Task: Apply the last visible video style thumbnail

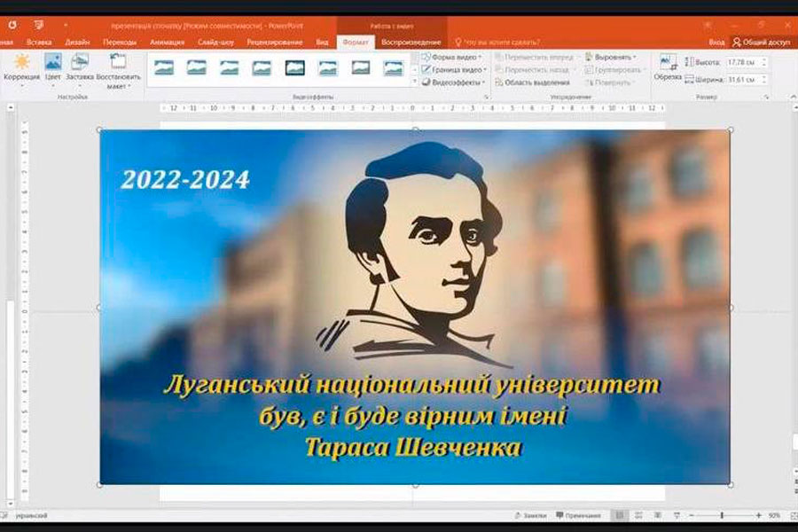Action: click(x=394, y=67)
